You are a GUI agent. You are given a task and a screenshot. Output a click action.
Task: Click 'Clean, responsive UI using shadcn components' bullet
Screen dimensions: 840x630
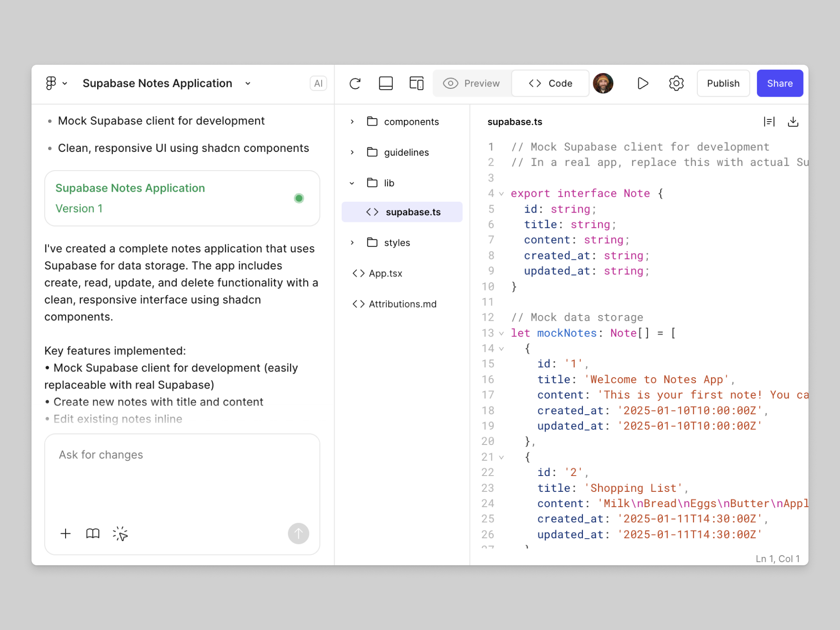183,148
